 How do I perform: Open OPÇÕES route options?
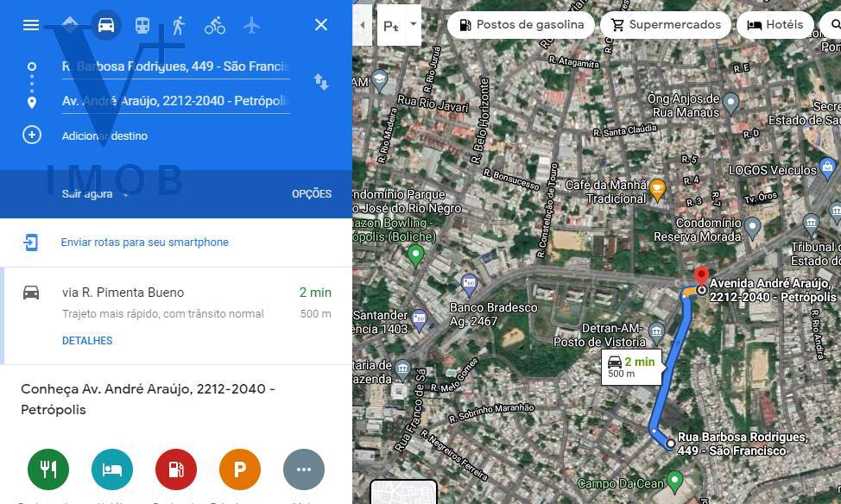click(312, 194)
